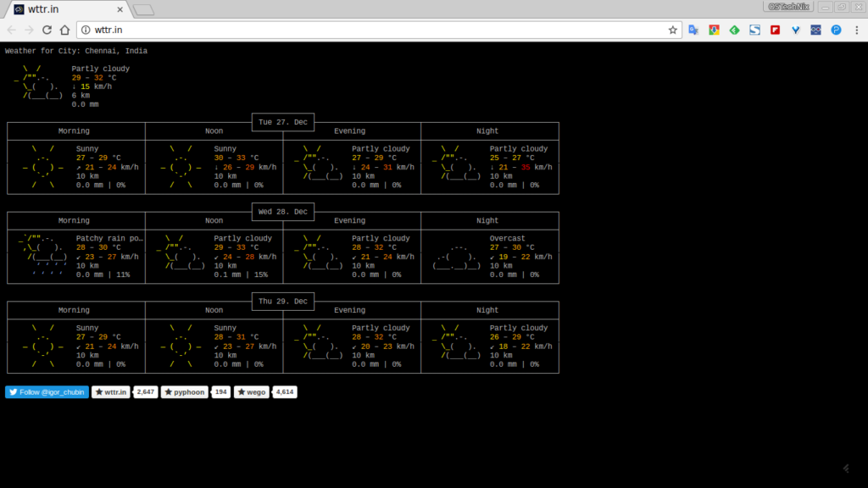Close the wttr.in tab
Screen dimensions: 868x488
tap(122, 9)
